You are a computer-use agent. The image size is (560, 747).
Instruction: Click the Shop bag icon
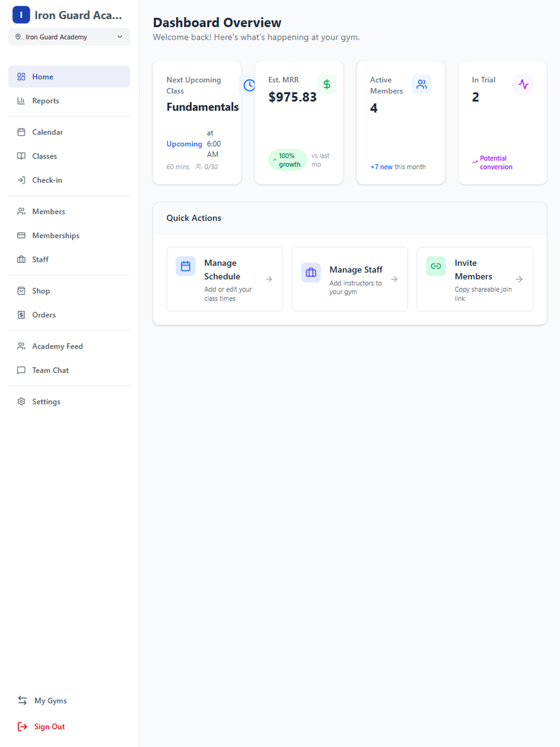coord(21,291)
